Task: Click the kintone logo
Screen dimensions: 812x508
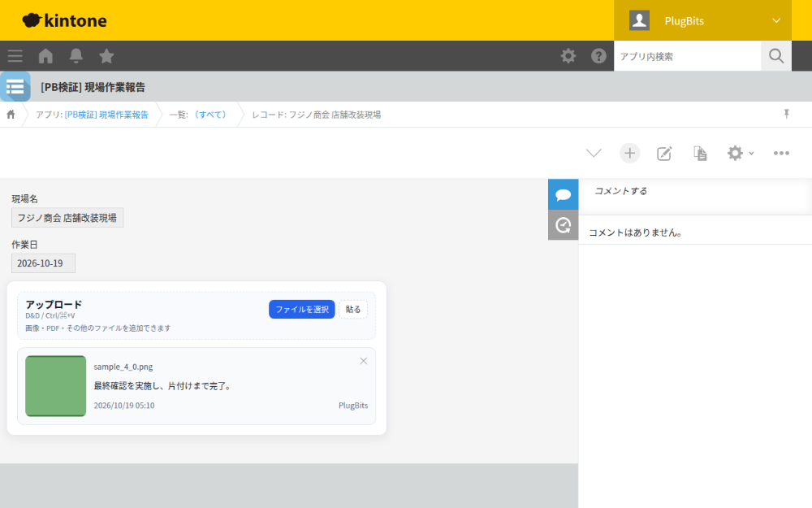Action: click(x=64, y=20)
